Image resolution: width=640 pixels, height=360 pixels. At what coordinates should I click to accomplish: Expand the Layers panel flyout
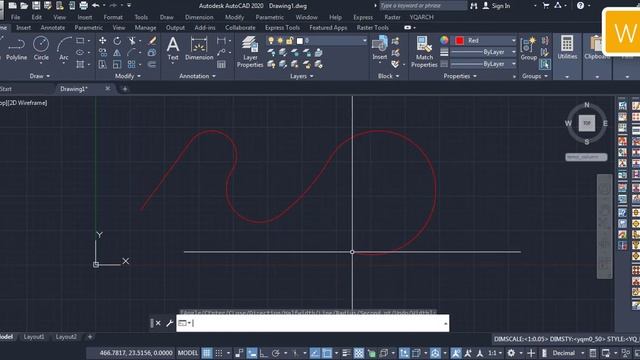click(x=301, y=76)
